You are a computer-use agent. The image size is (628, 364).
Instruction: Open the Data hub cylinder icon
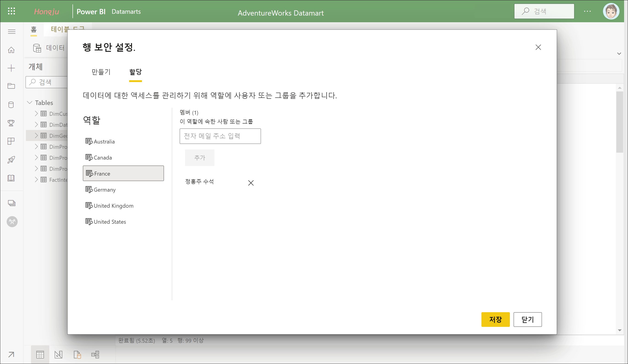point(11,105)
